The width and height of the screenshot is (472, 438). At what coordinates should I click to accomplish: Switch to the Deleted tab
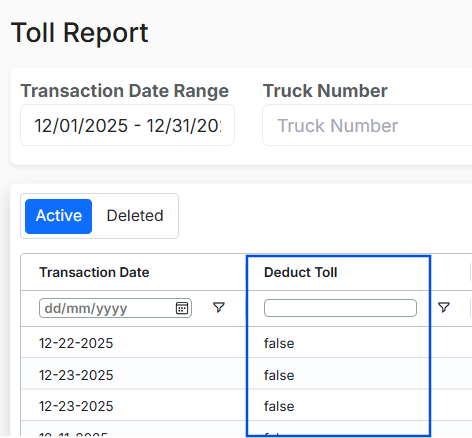click(135, 216)
